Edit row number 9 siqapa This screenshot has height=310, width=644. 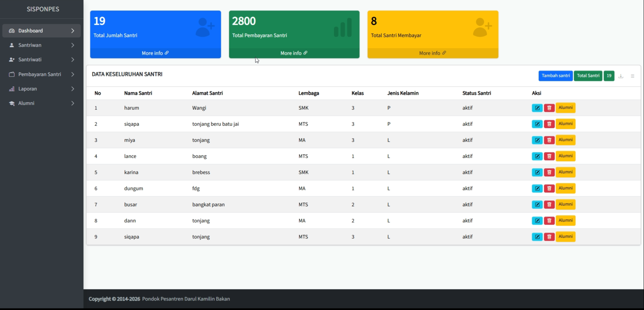pyautogui.click(x=537, y=237)
